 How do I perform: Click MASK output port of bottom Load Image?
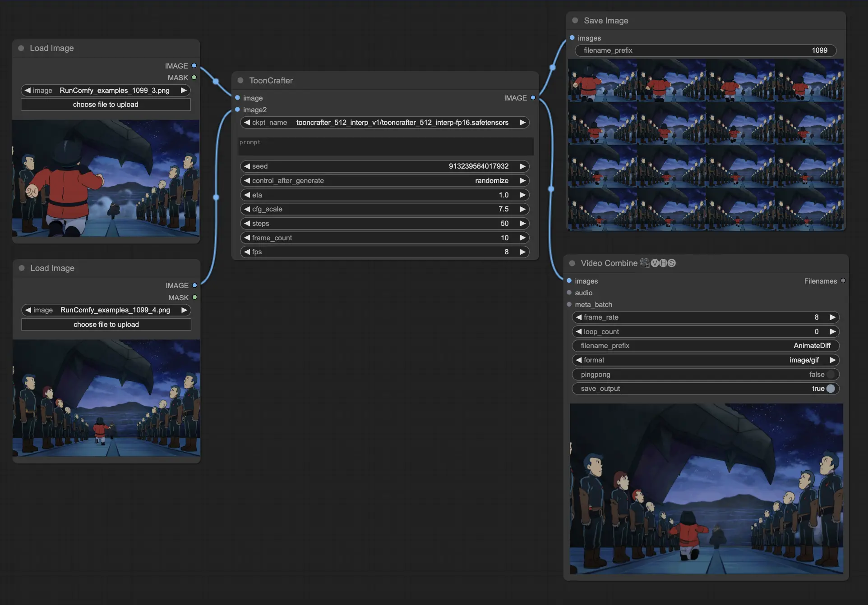pos(194,298)
